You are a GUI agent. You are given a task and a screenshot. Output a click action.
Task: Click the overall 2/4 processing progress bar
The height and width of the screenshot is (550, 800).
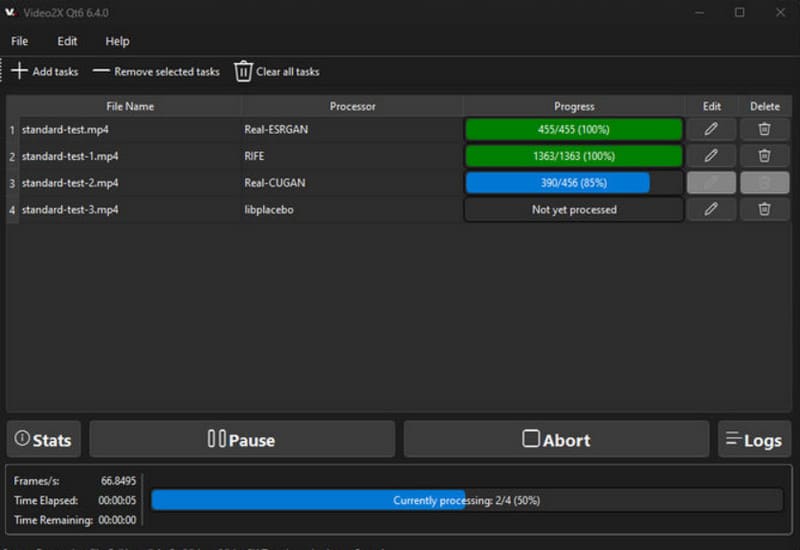(x=466, y=500)
